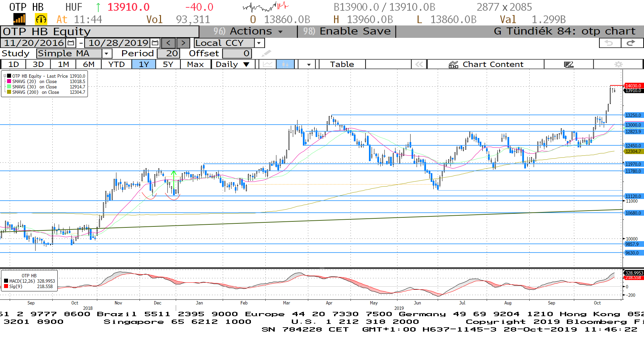Select the 1Y range tab

pos(144,64)
